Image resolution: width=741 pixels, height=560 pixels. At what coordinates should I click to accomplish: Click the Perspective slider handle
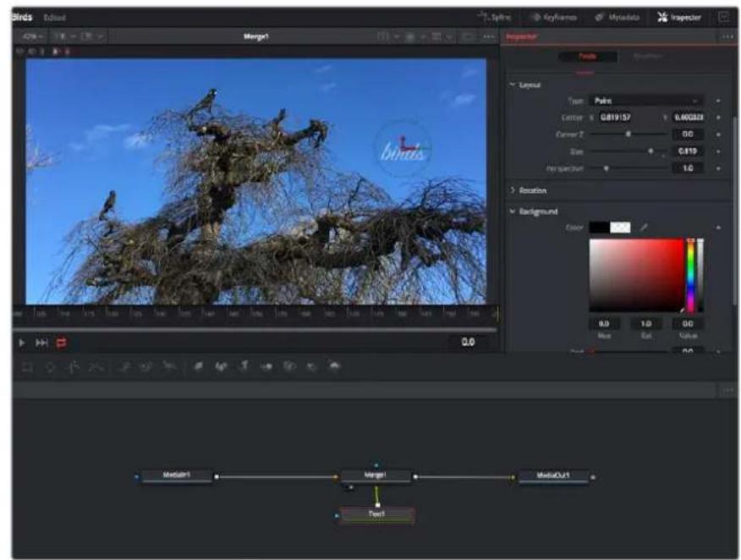[x=606, y=168]
